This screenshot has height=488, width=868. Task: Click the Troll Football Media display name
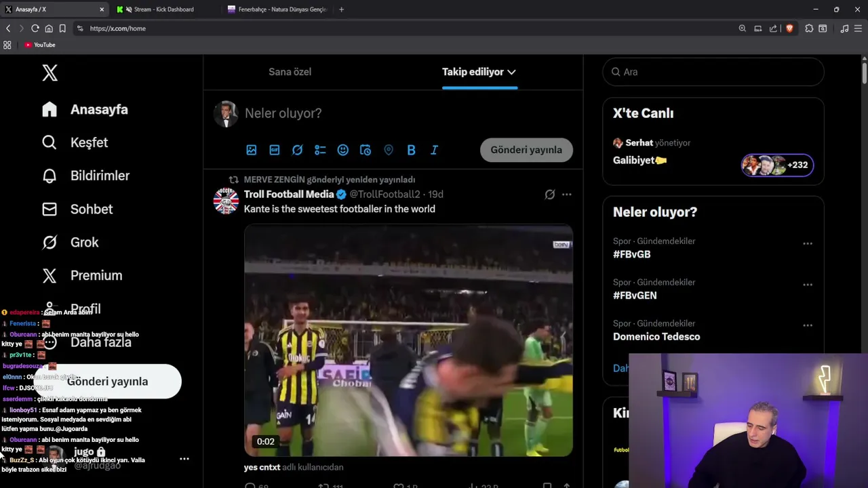click(x=289, y=195)
